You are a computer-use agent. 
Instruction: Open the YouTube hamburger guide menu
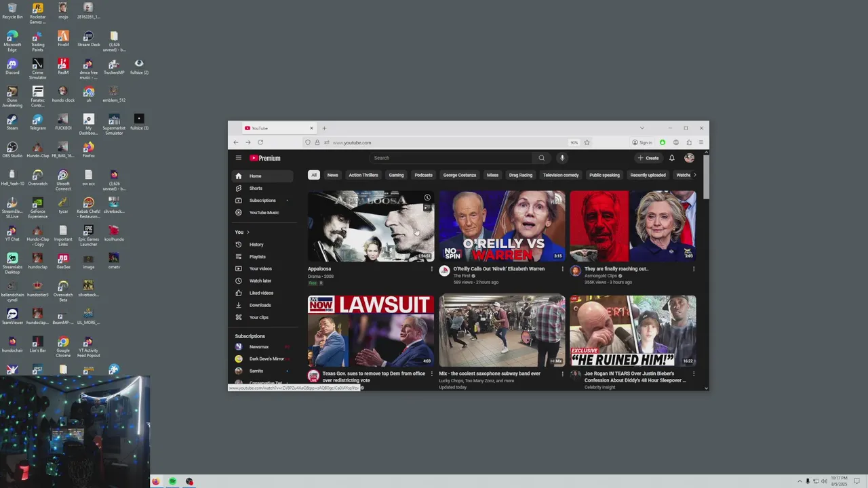click(x=238, y=158)
